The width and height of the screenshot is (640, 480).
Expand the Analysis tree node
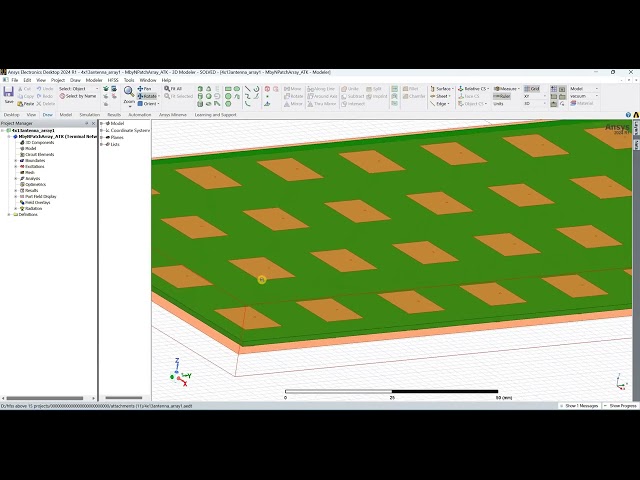(16, 178)
